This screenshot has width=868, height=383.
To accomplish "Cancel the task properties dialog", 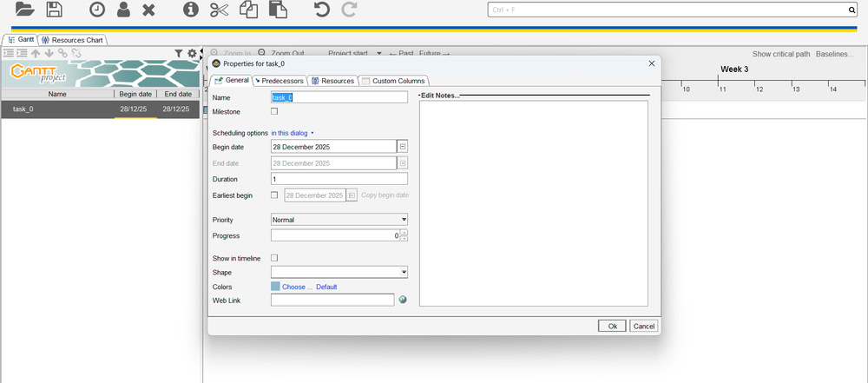I will click(644, 326).
